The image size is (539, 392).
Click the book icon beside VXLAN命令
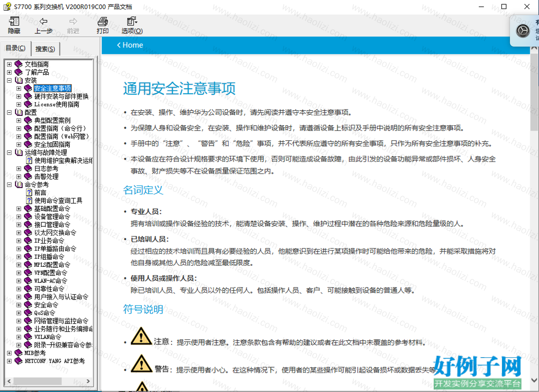28,337
